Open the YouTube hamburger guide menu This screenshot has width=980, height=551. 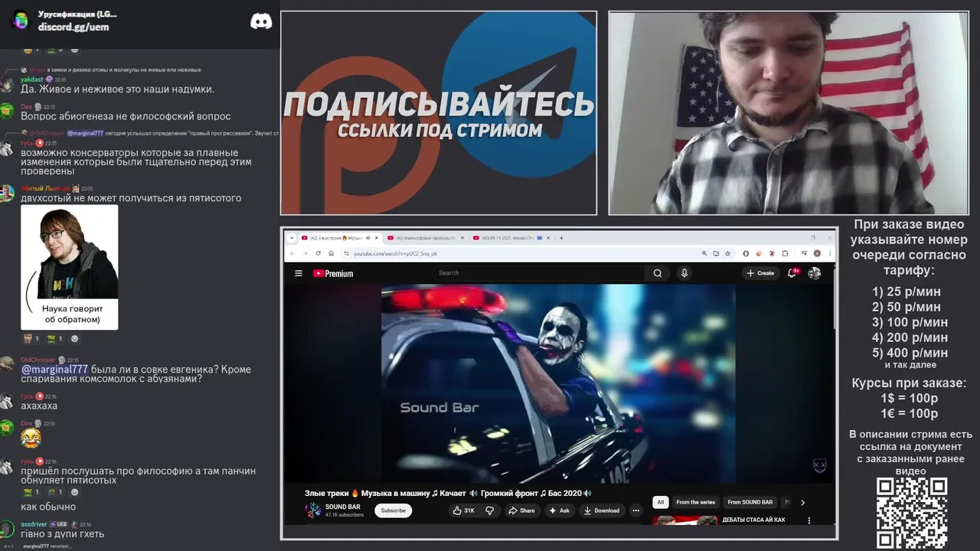[x=299, y=273]
